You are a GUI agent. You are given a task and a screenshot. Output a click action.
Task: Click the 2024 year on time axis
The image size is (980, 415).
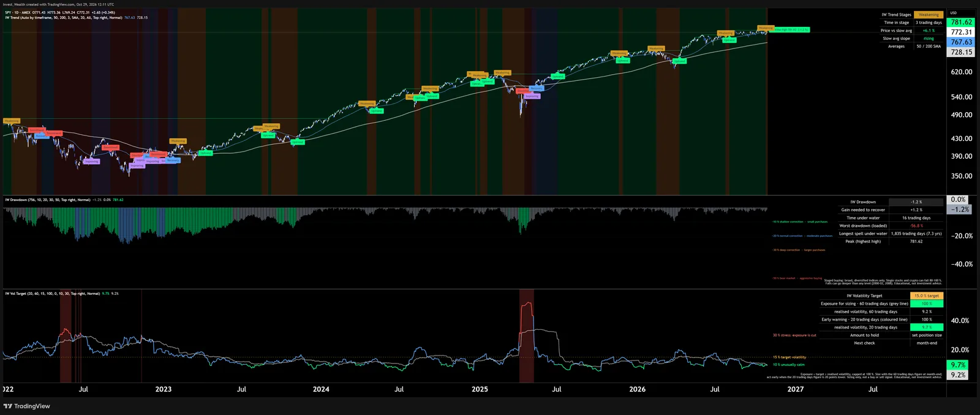click(321, 389)
